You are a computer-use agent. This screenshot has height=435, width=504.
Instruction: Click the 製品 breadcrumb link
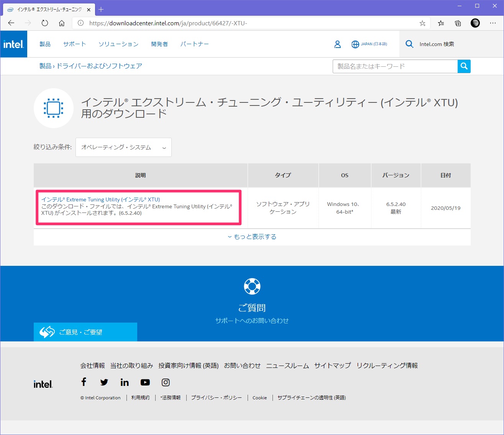click(45, 66)
